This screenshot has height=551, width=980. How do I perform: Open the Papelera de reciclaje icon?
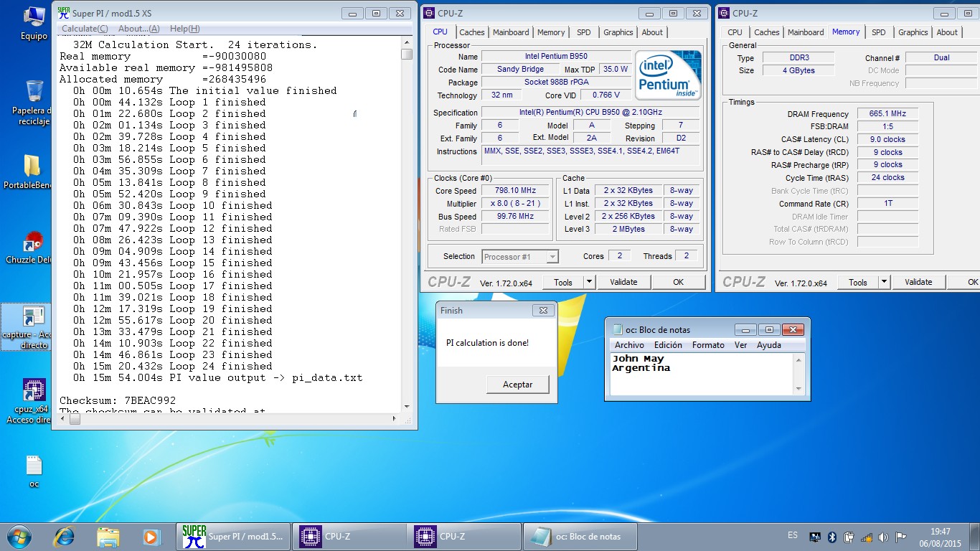(x=34, y=102)
